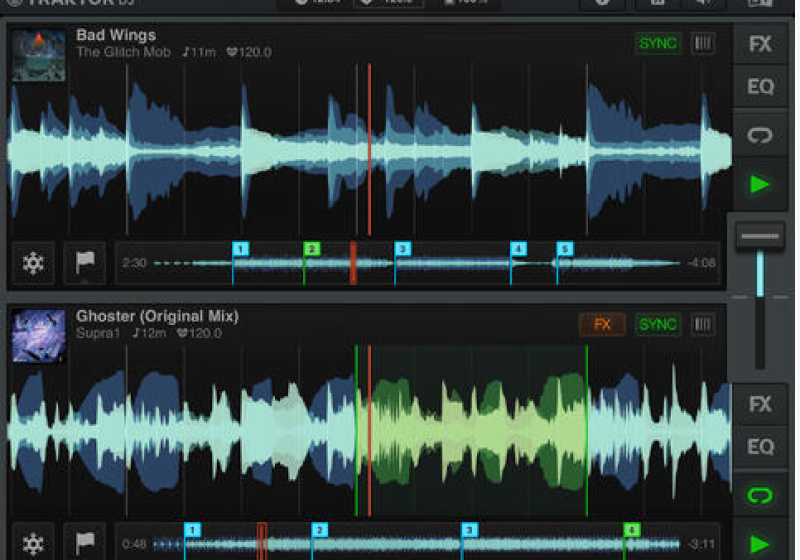Jump to green cue point 2 in Bad Wings

pyautogui.click(x=312, y=249)
